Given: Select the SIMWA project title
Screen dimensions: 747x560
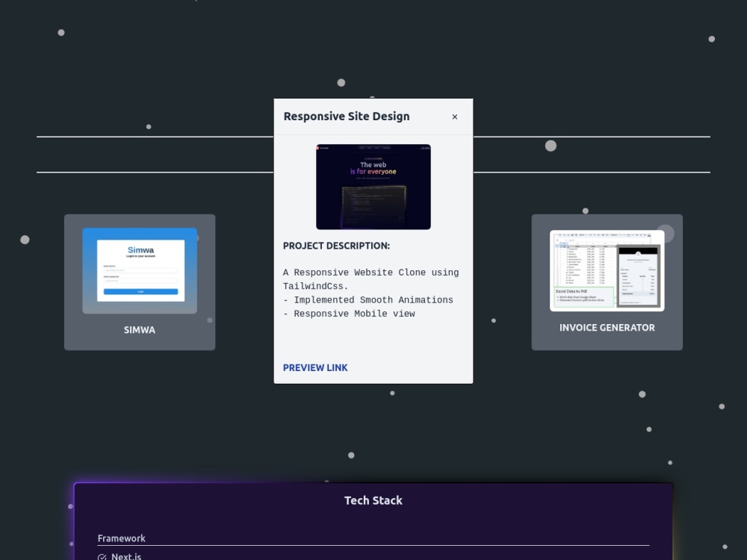Looking at the screenshot, I should click(140, 329).
